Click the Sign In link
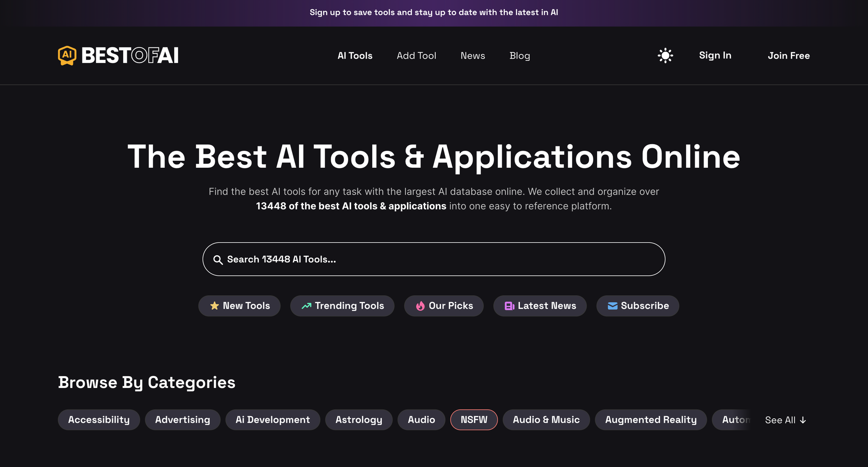868x467 pixels. pos(715,56)
